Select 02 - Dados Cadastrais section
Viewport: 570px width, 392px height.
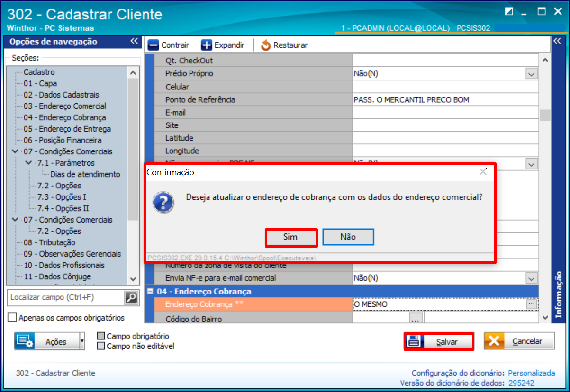tap(61, 95)
